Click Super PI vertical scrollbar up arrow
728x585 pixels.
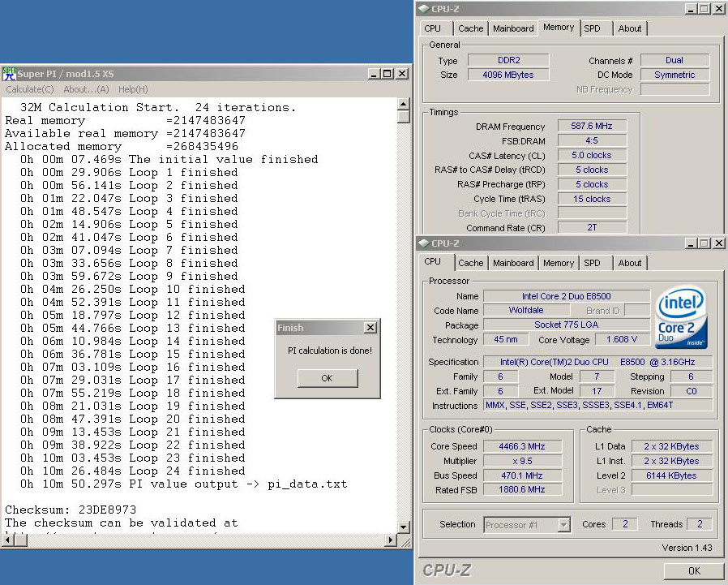[403, 104]
